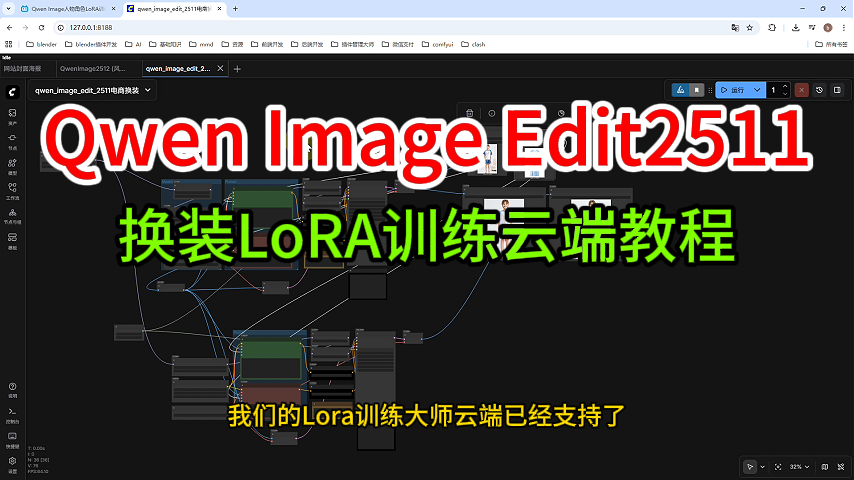854x480 pixels.
Task: Add a new workflow tab
Action: (x=237, y=69)
